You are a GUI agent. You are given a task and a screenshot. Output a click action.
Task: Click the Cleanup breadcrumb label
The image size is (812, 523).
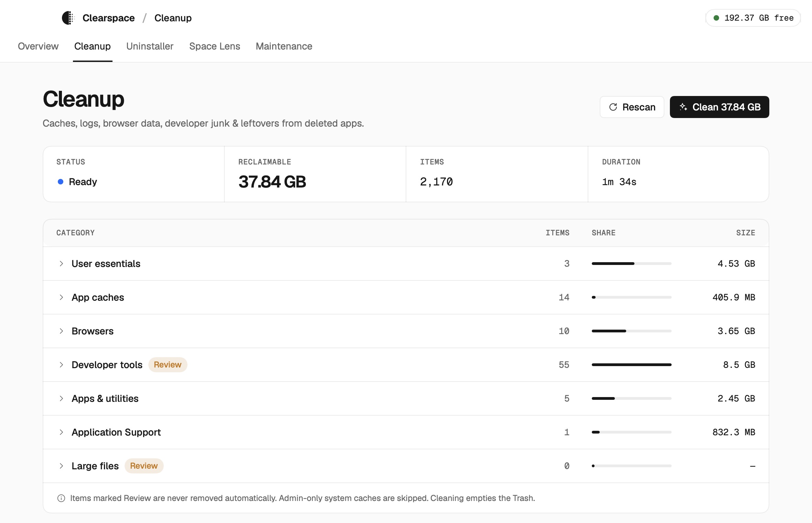coord(173,18)
